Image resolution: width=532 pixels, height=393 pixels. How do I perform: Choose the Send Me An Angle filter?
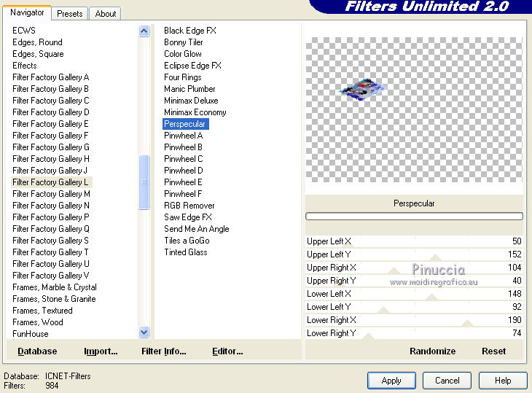tap(197, 229)
